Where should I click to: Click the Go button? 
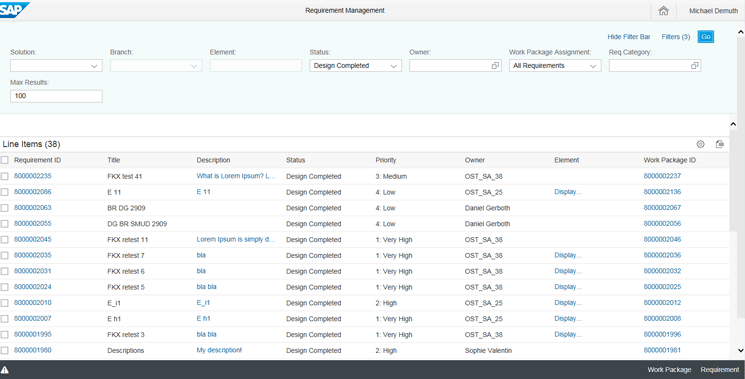pyautogui.click(x=706, y=37)
